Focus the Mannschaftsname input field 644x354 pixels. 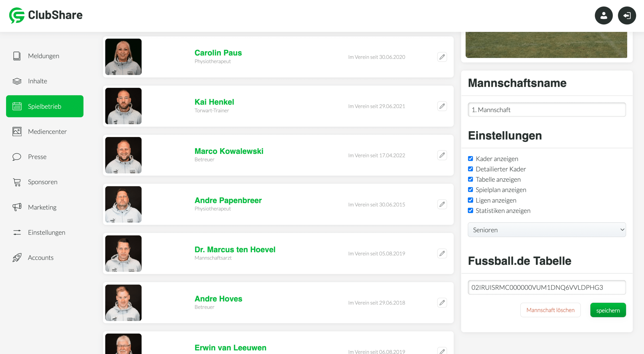[547, 110]
